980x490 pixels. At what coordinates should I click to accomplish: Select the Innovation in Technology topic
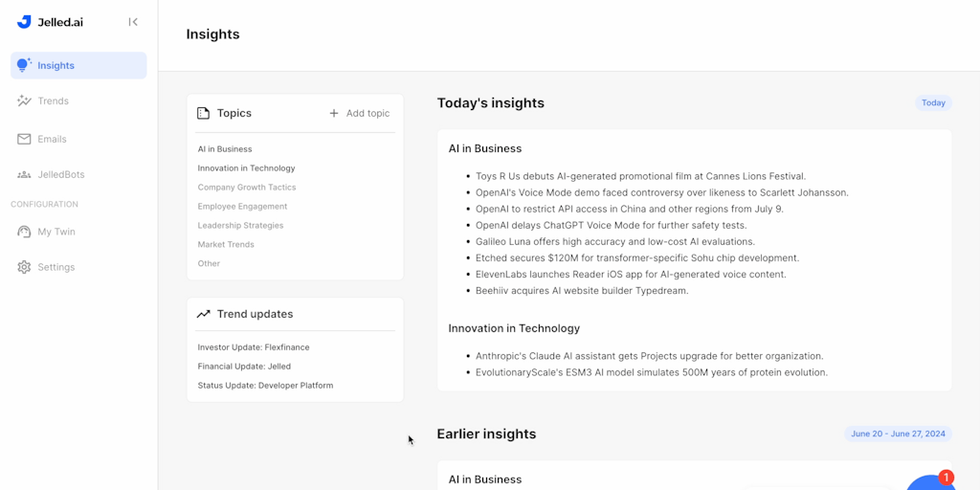pos(246,168)
